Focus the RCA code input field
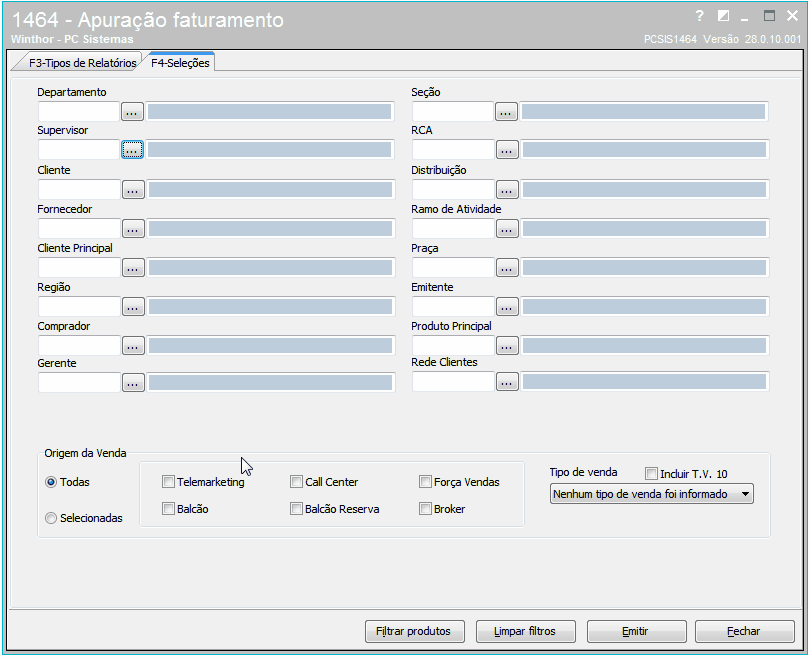Viewport: 811px width, 658px height. tap(453, 150)
